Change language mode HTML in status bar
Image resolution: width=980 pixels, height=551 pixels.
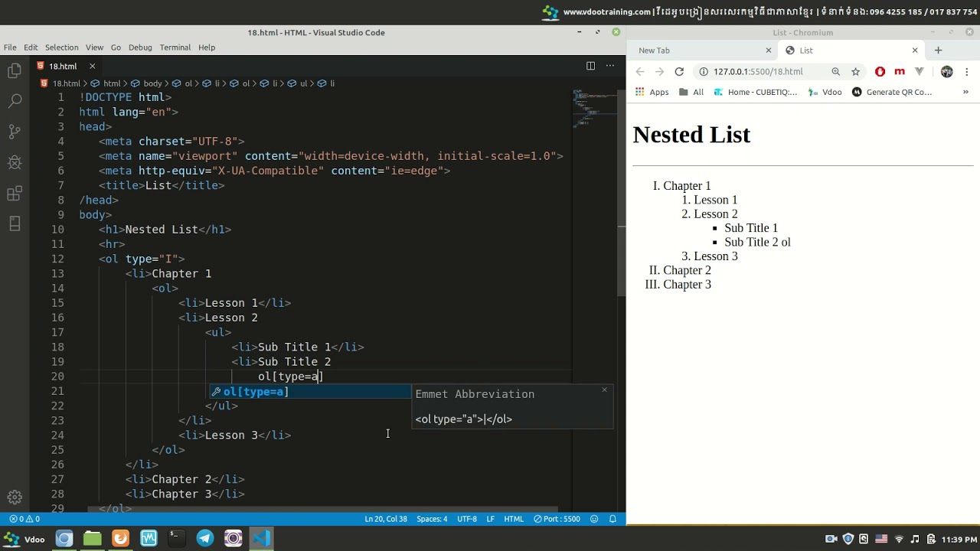(x=514, y=519)
